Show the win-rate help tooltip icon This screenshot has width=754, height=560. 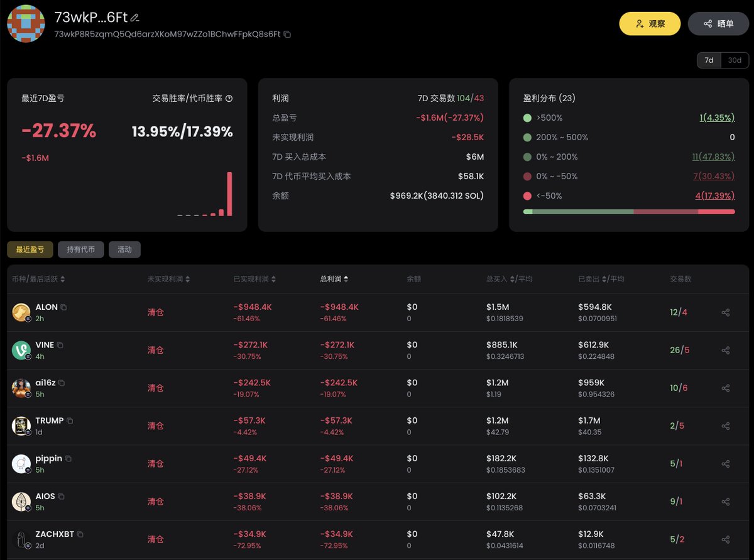[x=229, y=99]
